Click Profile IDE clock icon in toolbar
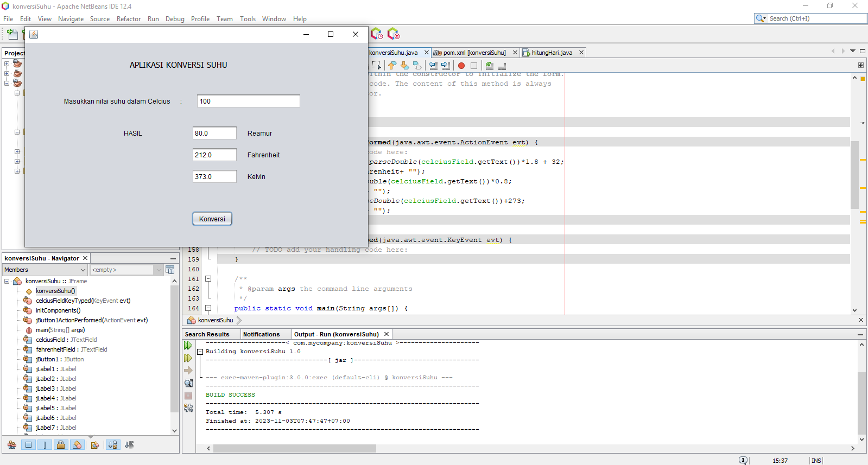Image resolution: width=868 pixels, height=465 pixels. click(x=376, y=34)
